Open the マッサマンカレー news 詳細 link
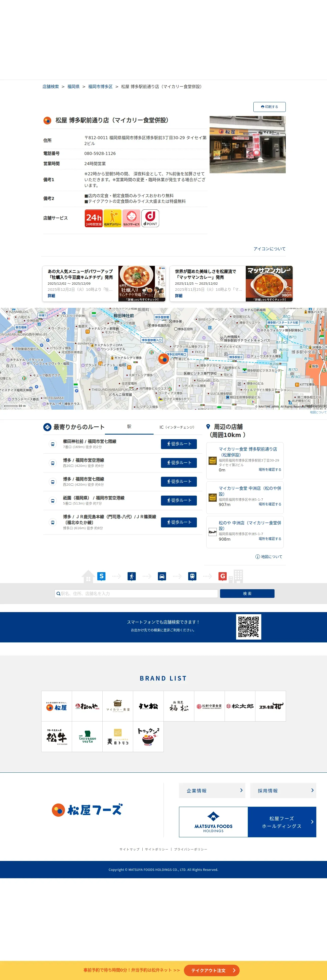327x980 pixels. point(179,296)
